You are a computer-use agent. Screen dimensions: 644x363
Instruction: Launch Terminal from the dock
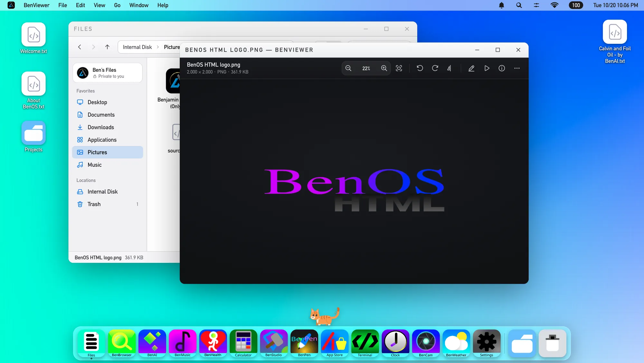pos(365,343)
